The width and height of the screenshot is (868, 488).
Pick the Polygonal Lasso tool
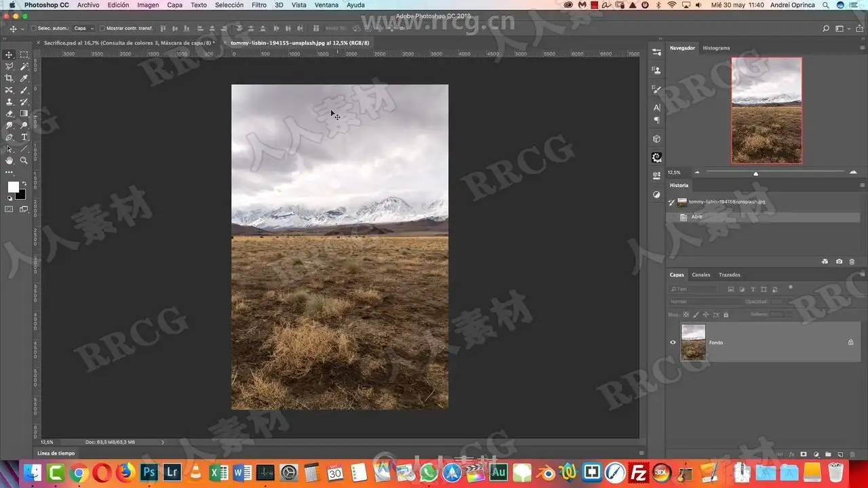coord(9,66)
